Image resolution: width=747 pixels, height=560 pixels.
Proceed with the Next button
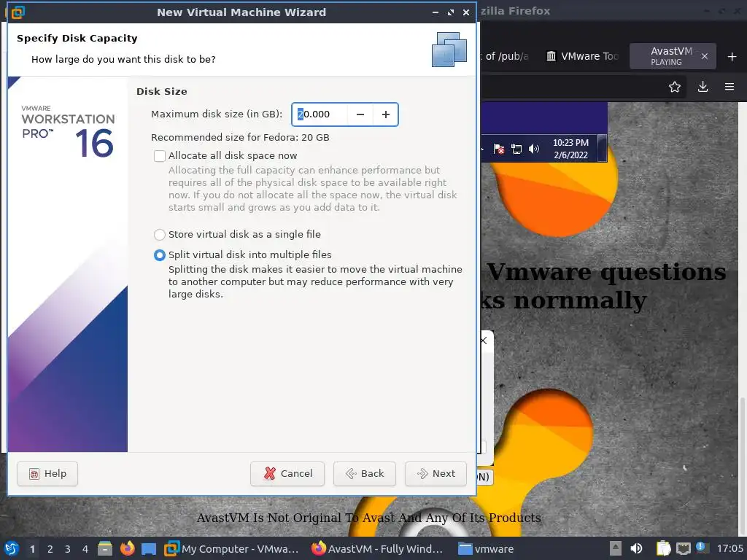[x=436, y=474]
